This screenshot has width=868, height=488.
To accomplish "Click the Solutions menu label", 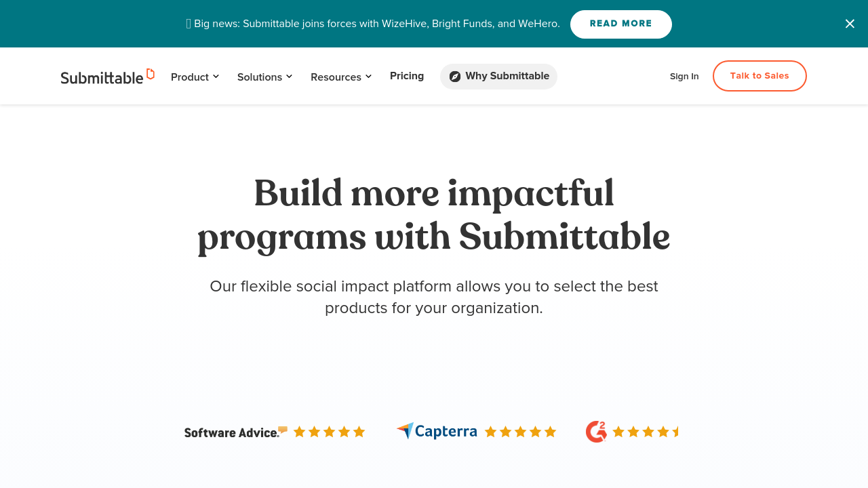I will (260, 77).
